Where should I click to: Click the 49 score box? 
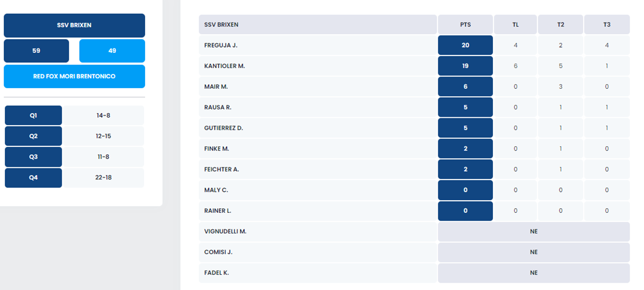pyautogui.click(x=112, y=51)
